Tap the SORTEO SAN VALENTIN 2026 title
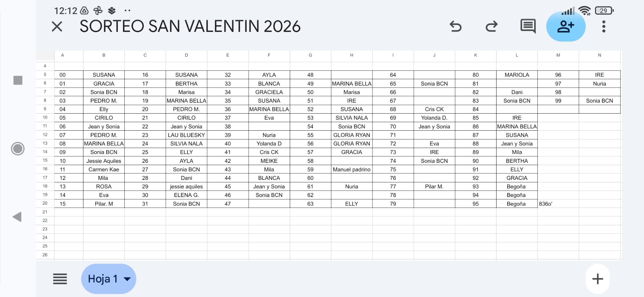This screenshot has width=644, height=297. click(190, 26)
